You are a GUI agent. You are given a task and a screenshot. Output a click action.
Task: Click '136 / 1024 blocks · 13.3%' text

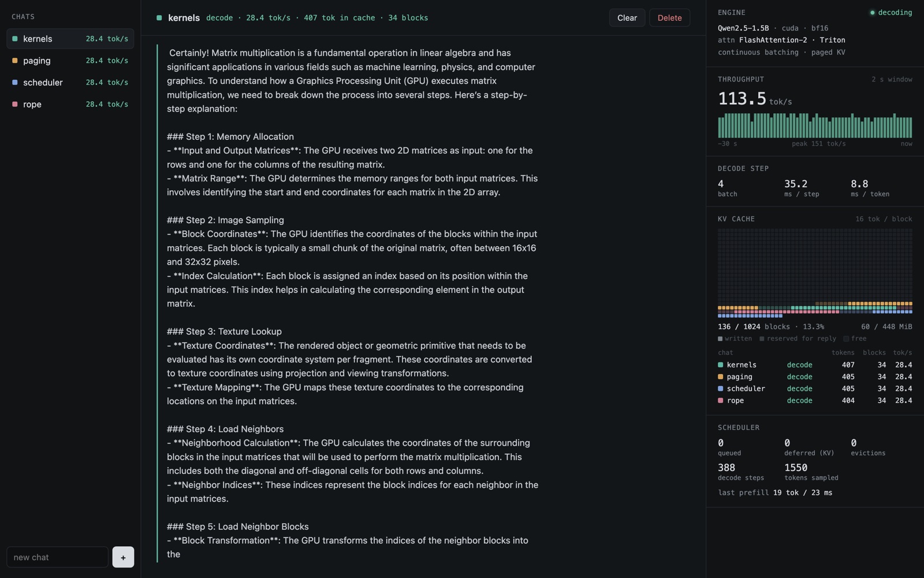pyautogui.click(x=771, y=327)
